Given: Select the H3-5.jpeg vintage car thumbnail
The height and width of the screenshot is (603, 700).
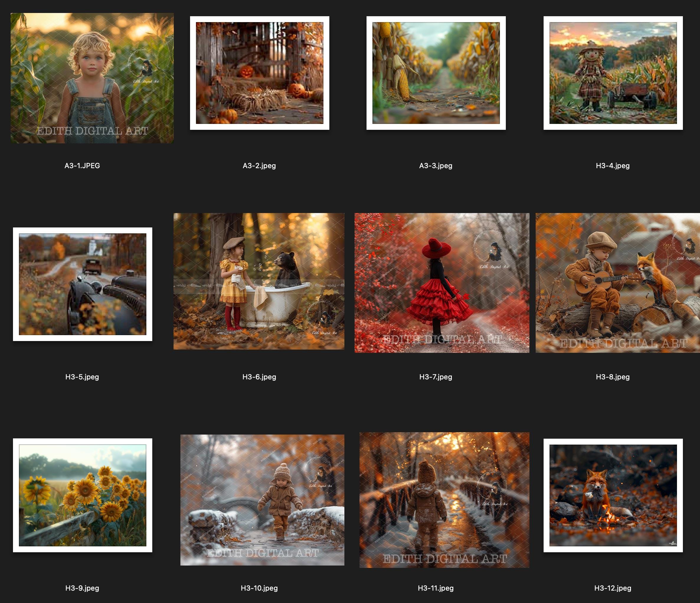Looking at the screenshot, I should coord(82,284).
